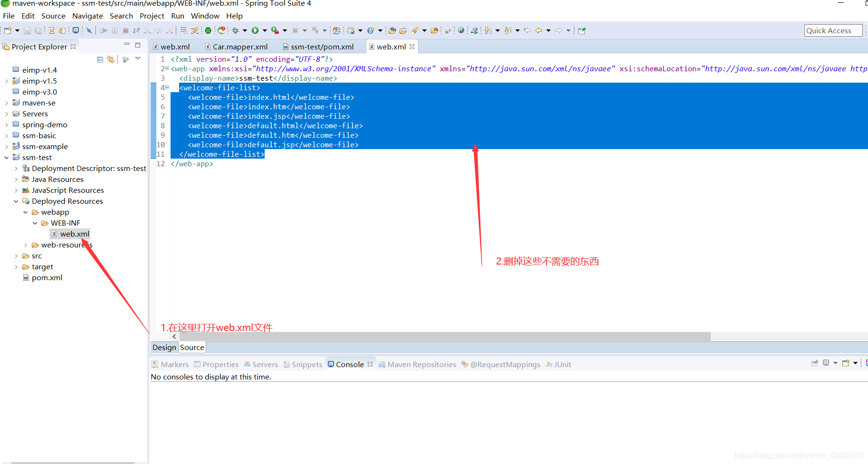Open the Window menu
This screenshot has width=868, height=464.
coord(205,16)
